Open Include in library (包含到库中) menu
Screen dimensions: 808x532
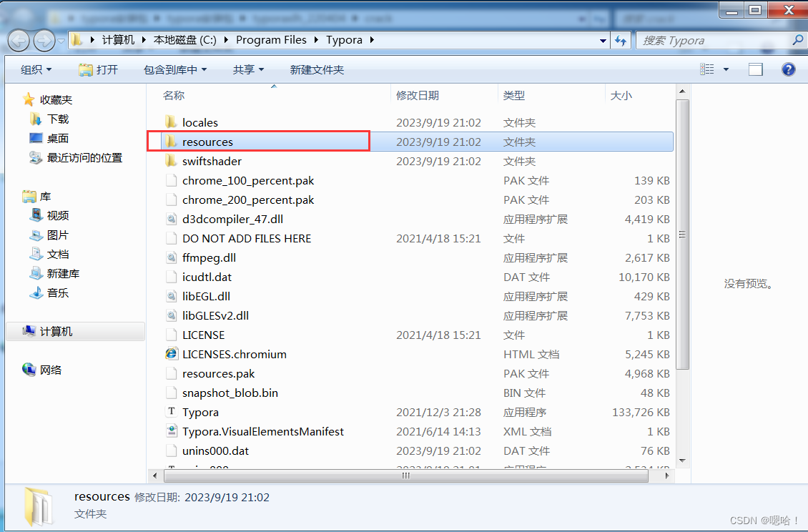tap(174, 69)
